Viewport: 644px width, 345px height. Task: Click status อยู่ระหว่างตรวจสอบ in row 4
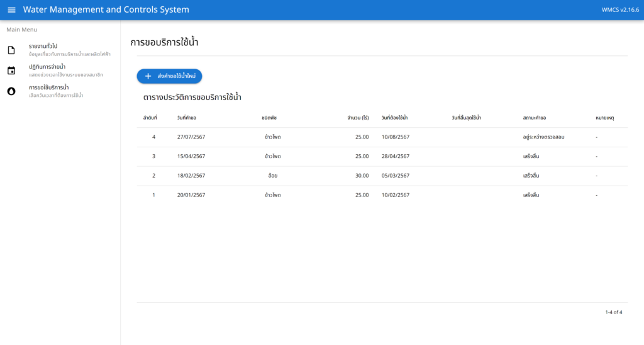pos(544,137)
